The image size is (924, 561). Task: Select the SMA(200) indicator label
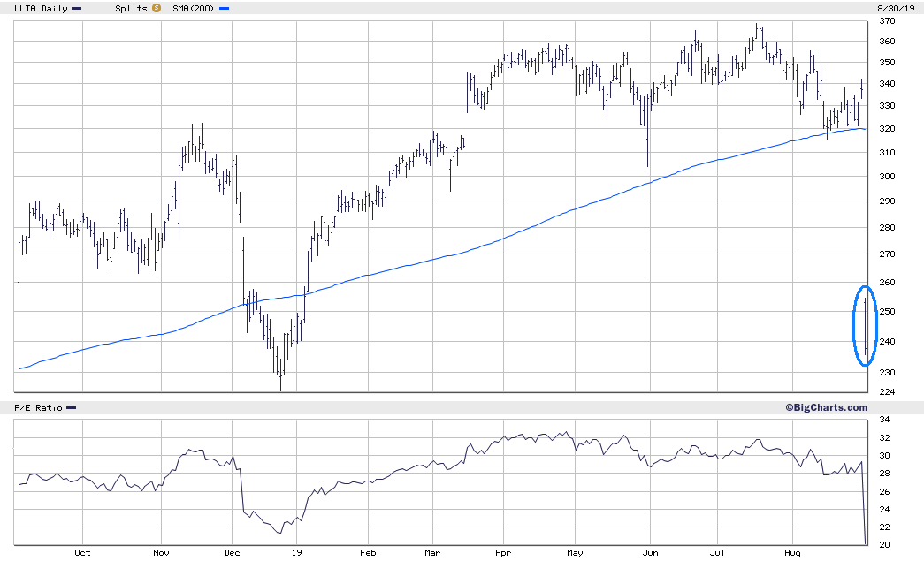[194, 9]
